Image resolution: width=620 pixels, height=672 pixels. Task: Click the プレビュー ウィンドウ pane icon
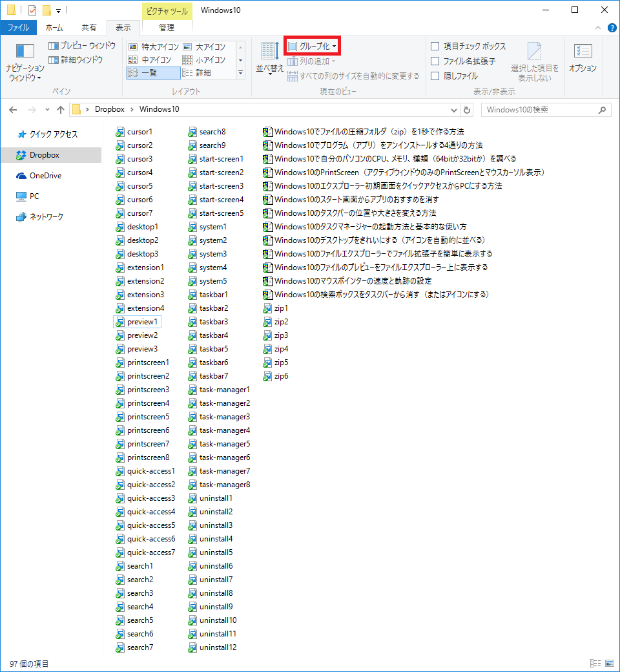coord(54,46)
